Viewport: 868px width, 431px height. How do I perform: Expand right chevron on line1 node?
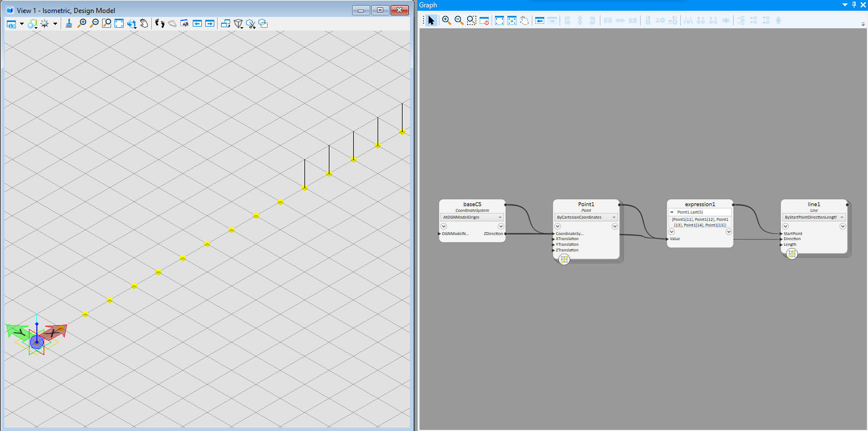842,227
